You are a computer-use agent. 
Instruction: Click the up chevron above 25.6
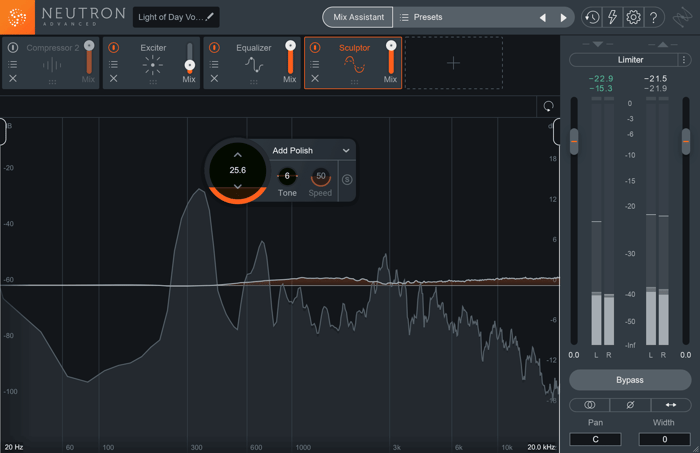238,155
